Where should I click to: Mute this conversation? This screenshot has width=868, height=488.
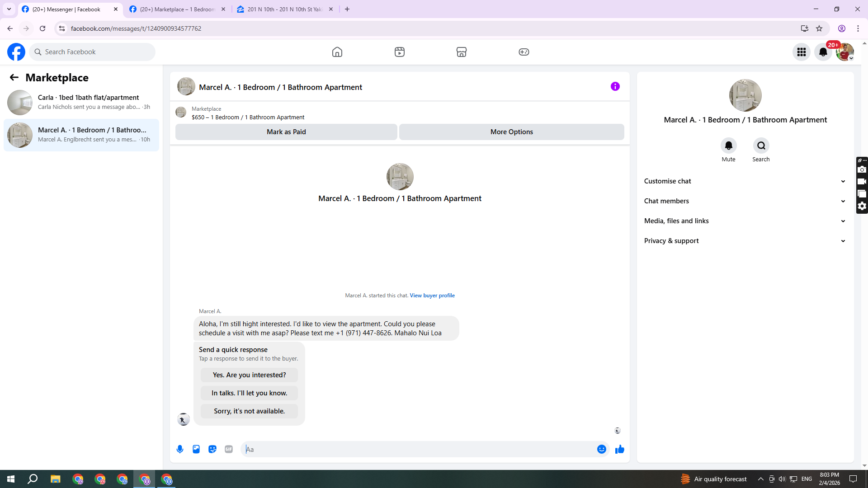coord(728,145)
